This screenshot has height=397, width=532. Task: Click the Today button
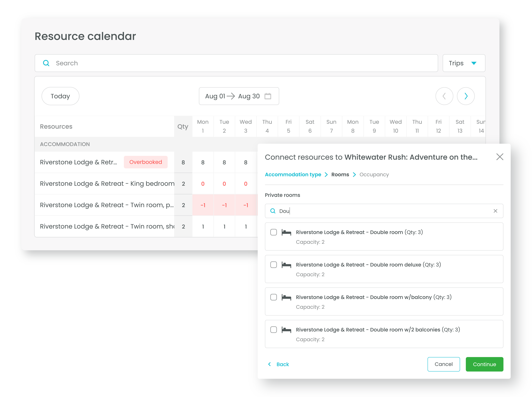click(x=60, y=96)
